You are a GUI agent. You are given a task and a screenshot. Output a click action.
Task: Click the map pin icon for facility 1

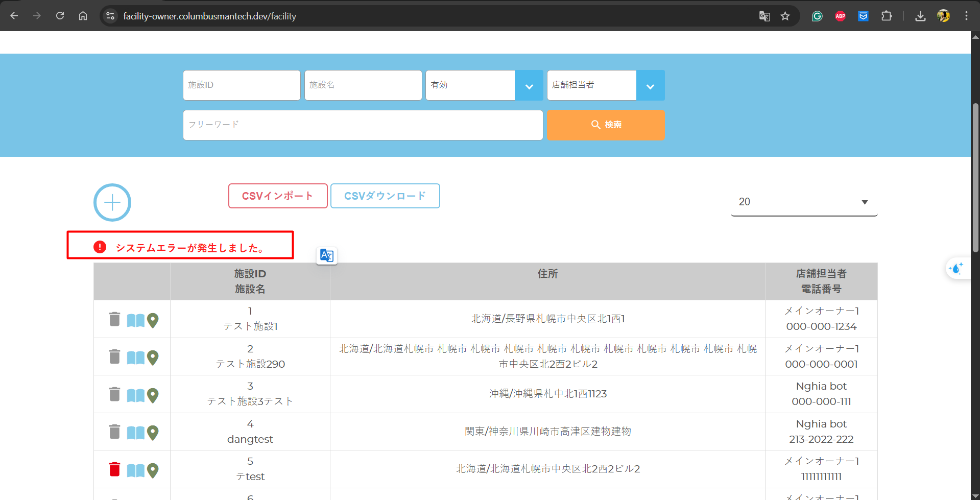pos(153,320)
